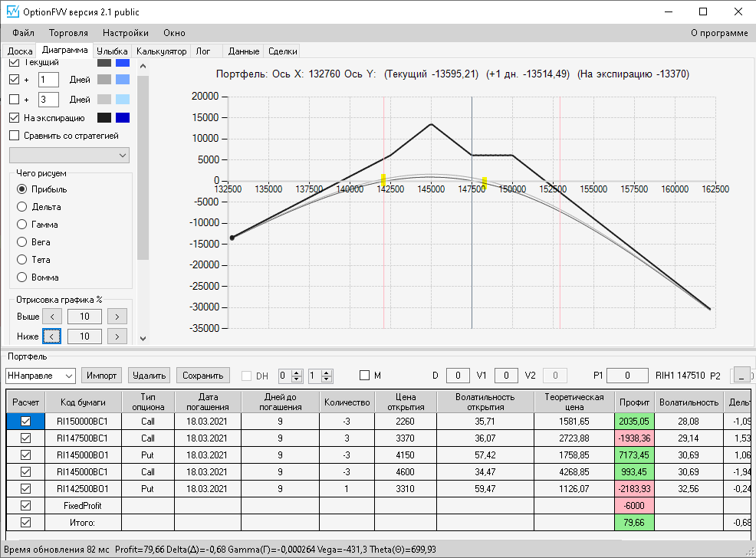The height and width of the screenshot is (558, 756).
Task: Switch to the 'Калькулятор' tab
Action: pos(161,51)
